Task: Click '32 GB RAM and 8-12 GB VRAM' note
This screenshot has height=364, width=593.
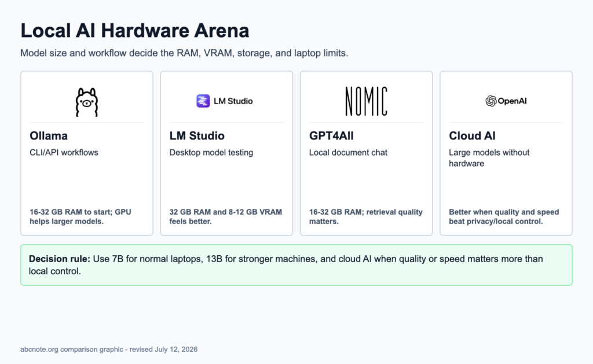Action: (225, 216)
